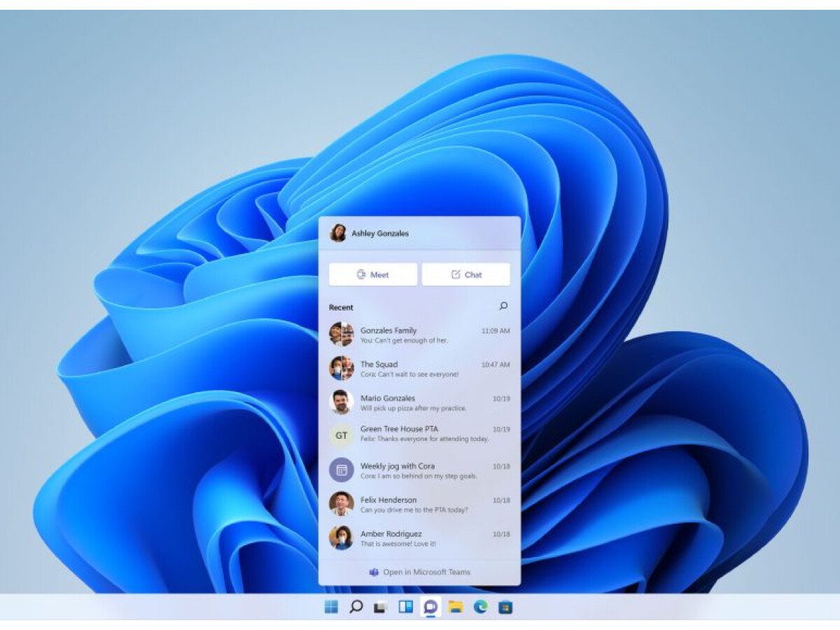
Task: Open the Gonzales Family conversation
Action: [419, 335]
